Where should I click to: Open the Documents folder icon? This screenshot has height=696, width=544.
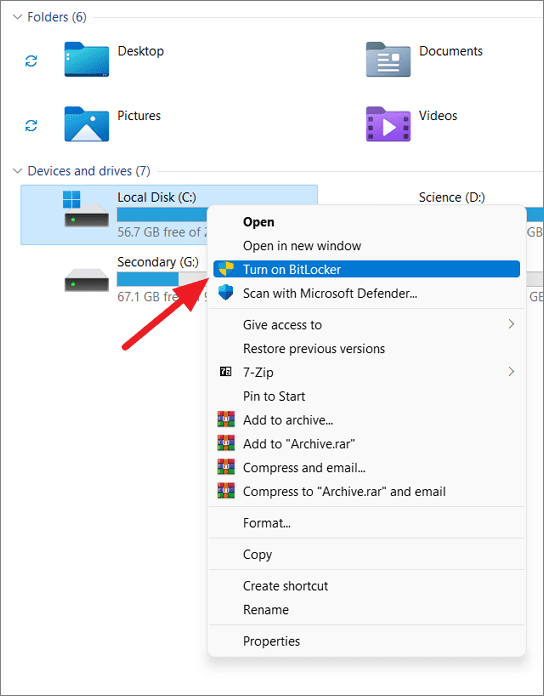click(388, 59)
